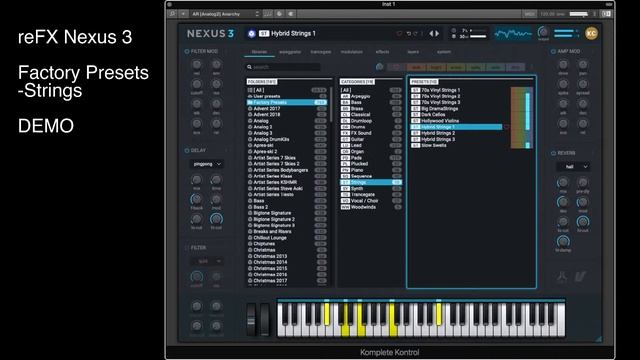Select the Chillout Lounge folder
Screen dimensions: 640x360
(287, 238)
